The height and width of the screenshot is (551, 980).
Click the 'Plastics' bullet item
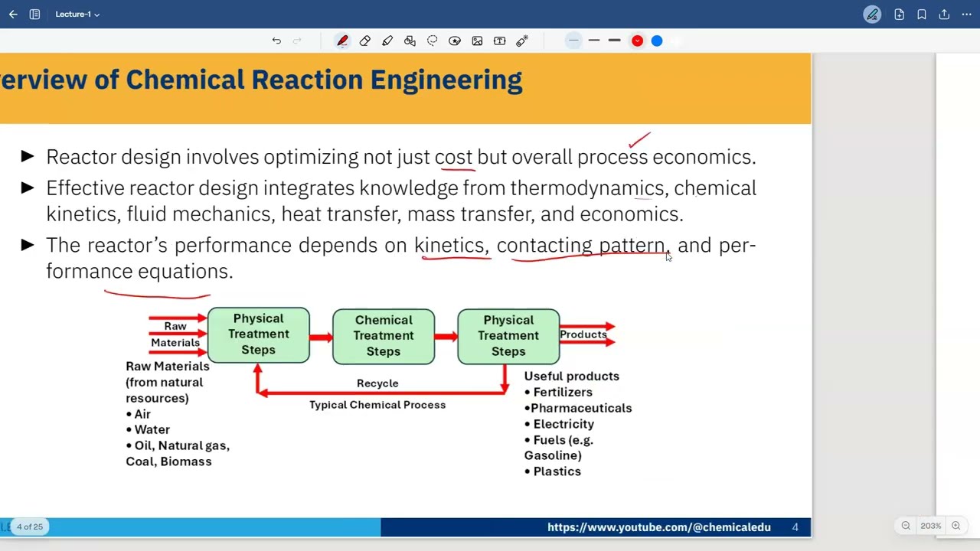tap(553, 471)
